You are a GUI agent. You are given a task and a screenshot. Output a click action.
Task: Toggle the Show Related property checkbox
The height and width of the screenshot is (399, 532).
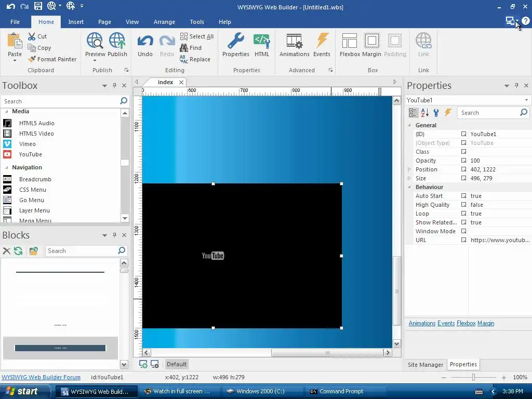click(x=463, y=222)
